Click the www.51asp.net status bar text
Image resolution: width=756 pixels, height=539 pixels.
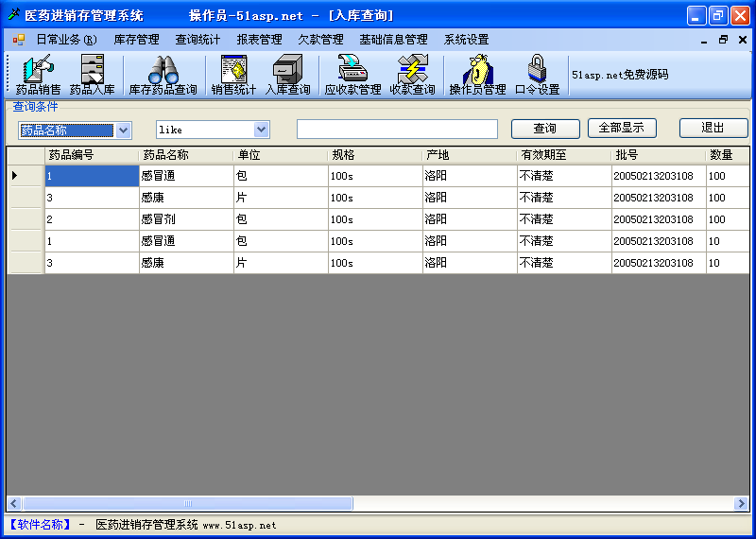(239, 526)
